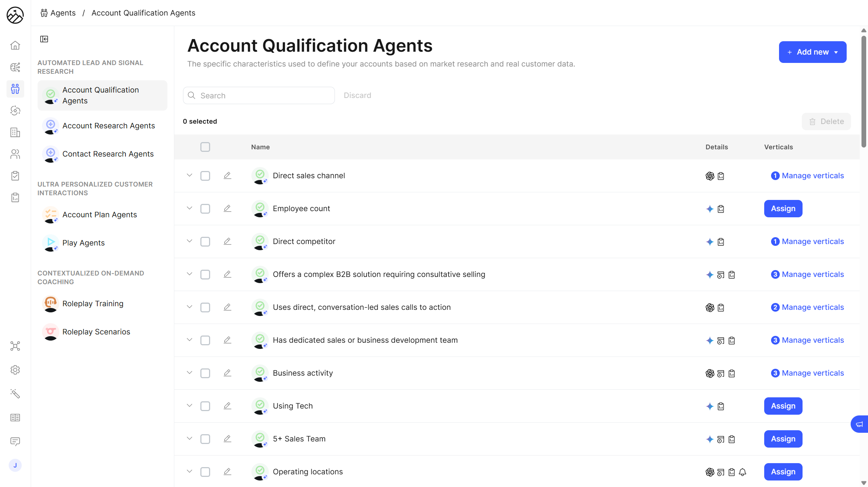Tick the select-all checkbox in table header
The image size is (868, 487).
click(x=205, y=147)
